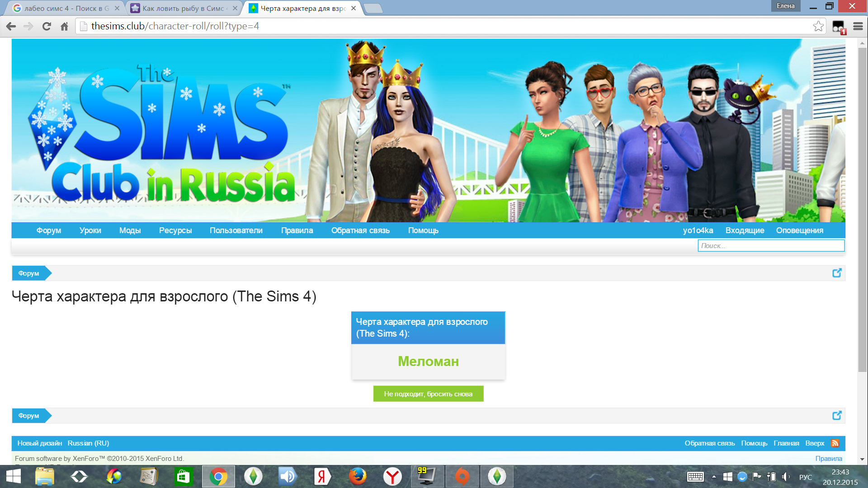Open the extension icon with red badge
The width and height of the screenshot is (868, 488).
pos(839,27)
